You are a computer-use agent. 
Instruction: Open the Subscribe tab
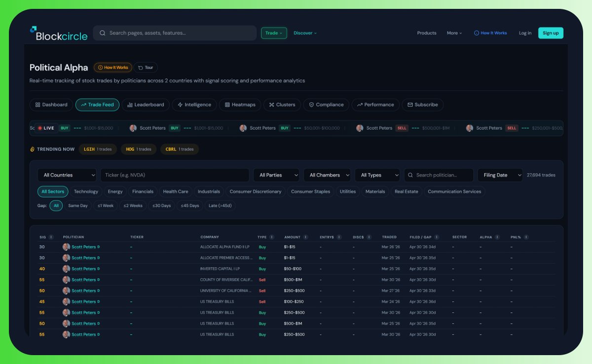click(423, 105)
